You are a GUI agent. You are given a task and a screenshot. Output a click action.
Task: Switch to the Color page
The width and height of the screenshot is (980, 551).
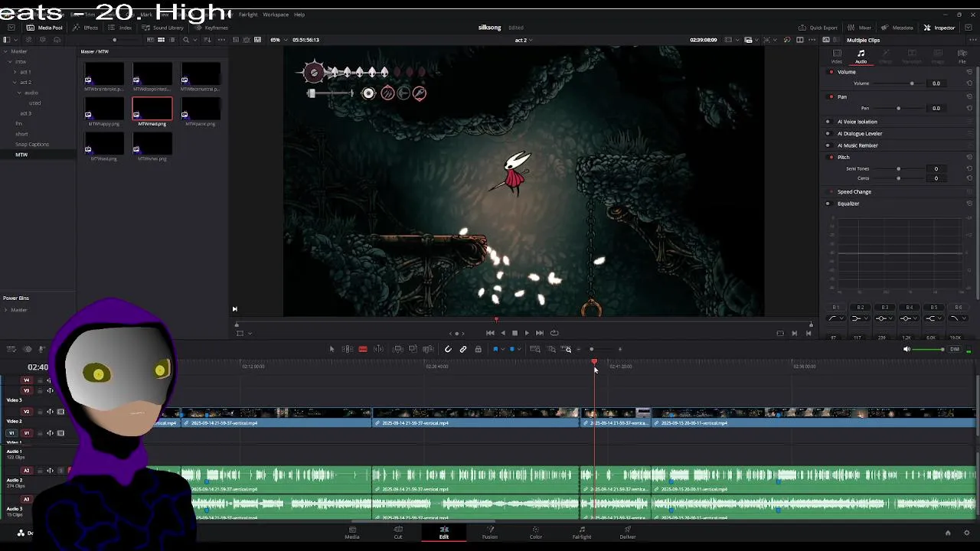tap(536, 533)
